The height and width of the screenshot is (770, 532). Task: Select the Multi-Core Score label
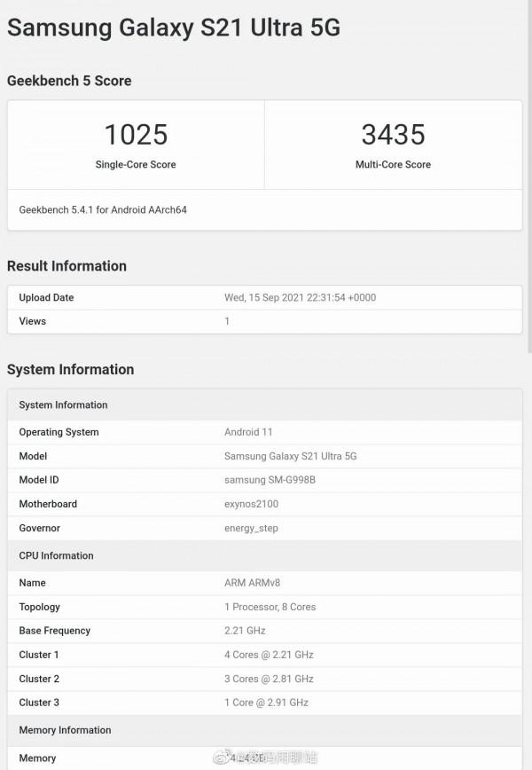(x=393, y=164)
